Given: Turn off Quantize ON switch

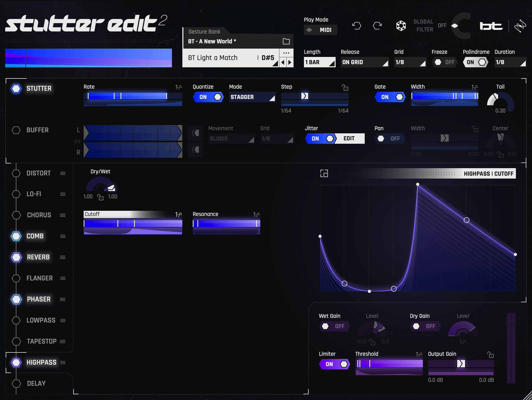Looking at the screenshot, I should [x=208, y=97].
